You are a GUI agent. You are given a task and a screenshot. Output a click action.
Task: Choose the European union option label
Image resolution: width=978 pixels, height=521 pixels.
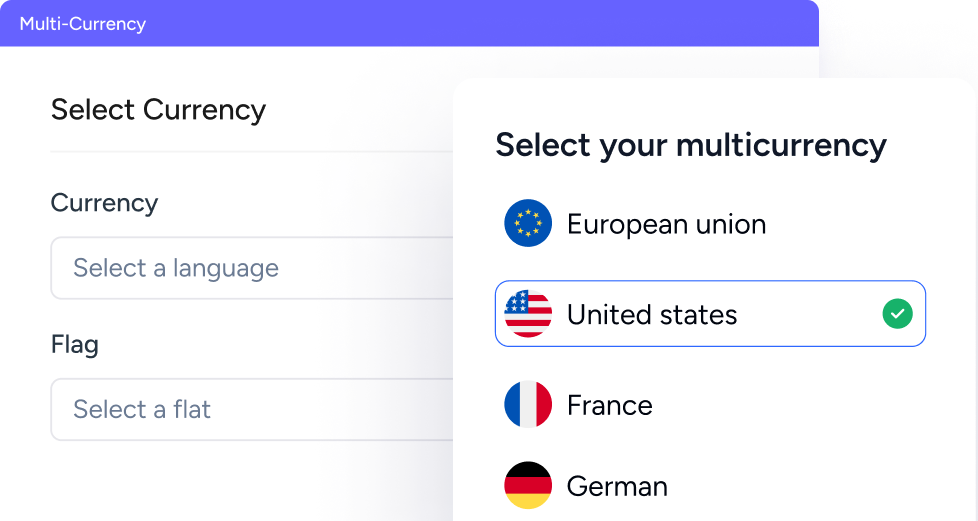click(666, 224)
